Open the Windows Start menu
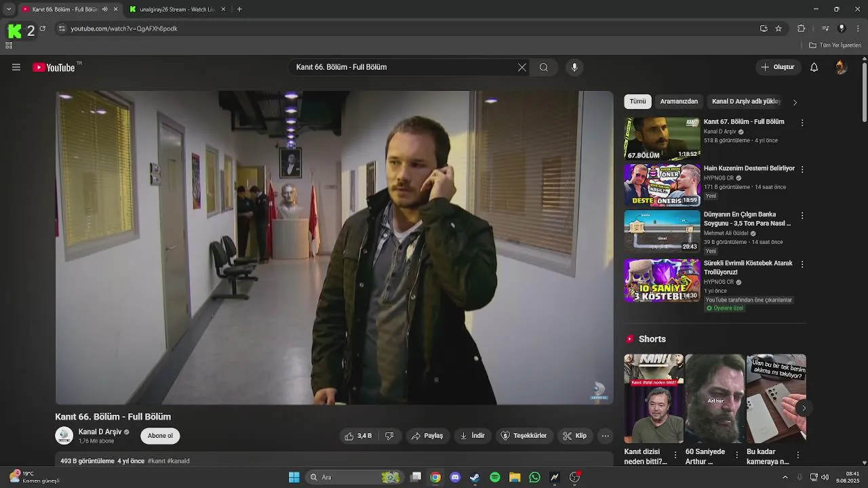 click(294, 477)
